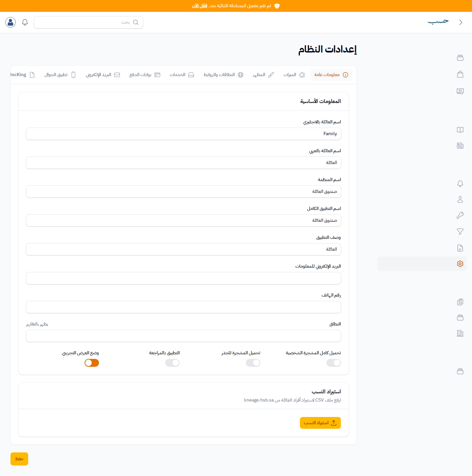472x476 pixels.
Task: Disable وضع العرض التجريبي switch
Action: (x=92, y=363)
